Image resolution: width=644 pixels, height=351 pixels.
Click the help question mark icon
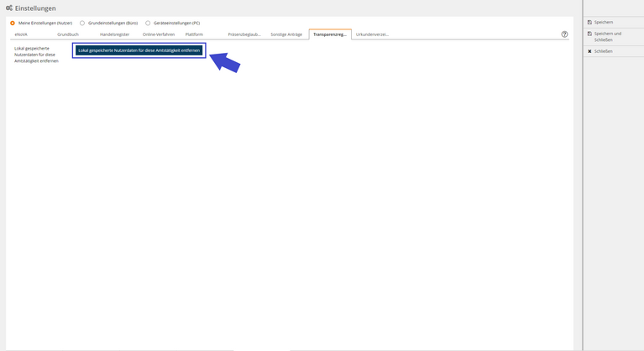pos(564,34)
